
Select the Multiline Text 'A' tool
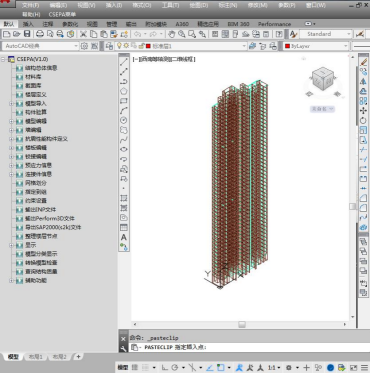pos(124,237)
